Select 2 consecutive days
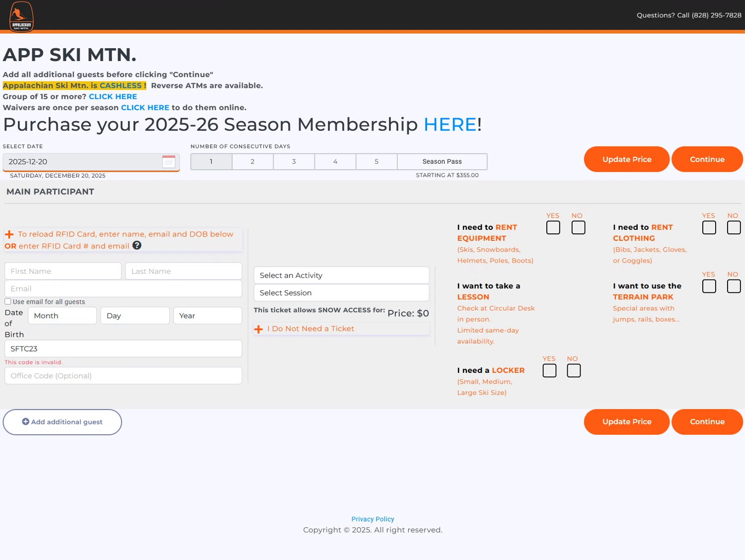 coord(252,161)
